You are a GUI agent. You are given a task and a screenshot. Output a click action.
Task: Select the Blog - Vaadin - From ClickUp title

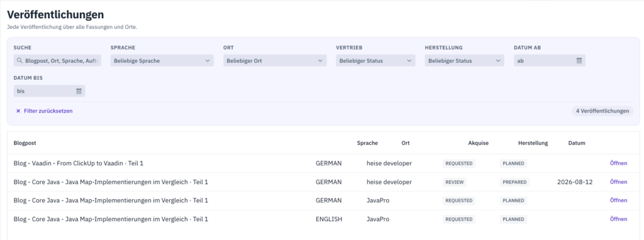79,163
